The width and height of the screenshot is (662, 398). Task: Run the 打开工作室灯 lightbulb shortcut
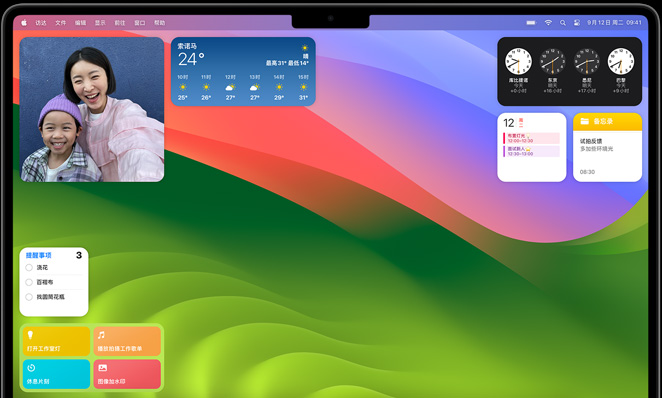click(56, 341)
